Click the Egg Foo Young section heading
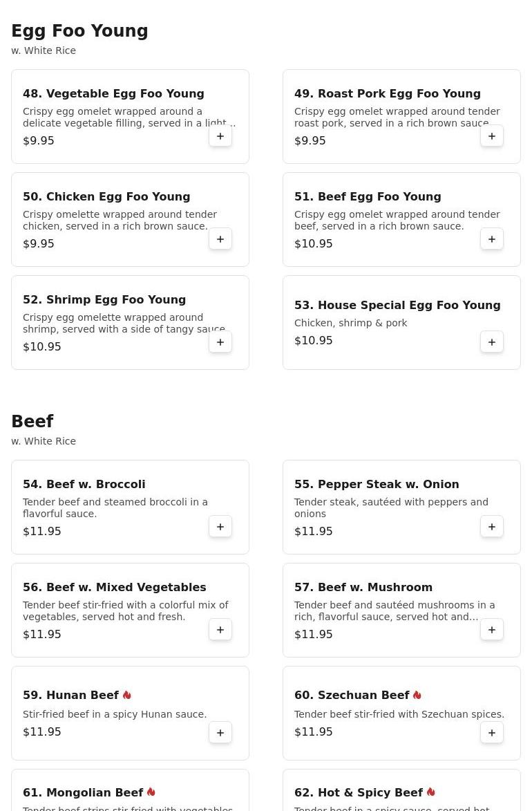The width and height of the screenshot is (532, 811). point(79,31)
